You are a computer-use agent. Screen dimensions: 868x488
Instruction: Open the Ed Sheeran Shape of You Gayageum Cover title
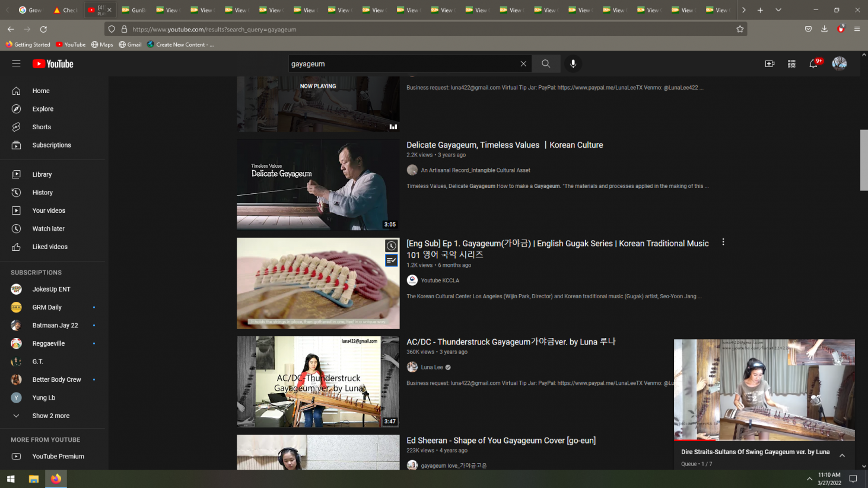[x=501, y=441]
